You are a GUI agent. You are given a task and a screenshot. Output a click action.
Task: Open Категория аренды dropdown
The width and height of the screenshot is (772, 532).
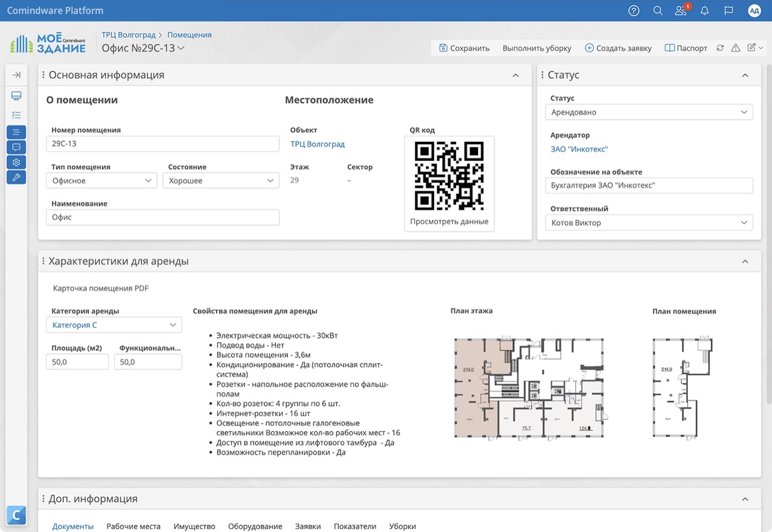coord(114,325)
